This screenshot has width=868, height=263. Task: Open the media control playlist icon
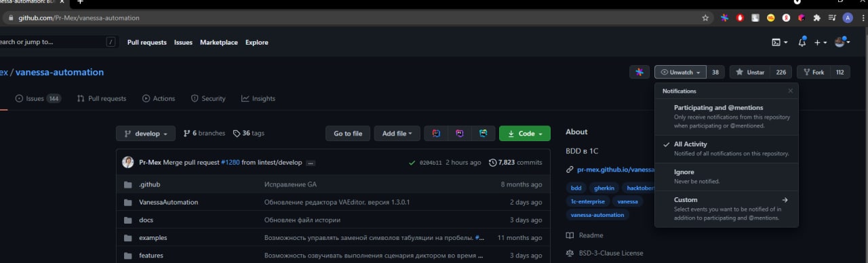click(832, 18)
